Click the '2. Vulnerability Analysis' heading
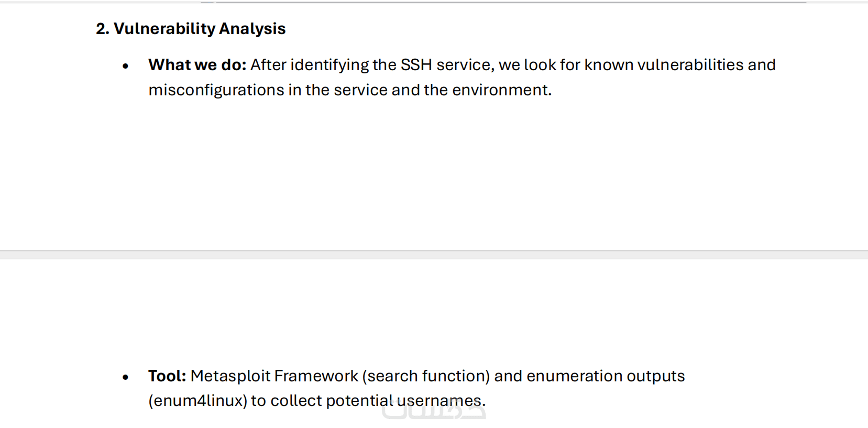Viewport: 868px width, 428px height. tap(191, 29)
